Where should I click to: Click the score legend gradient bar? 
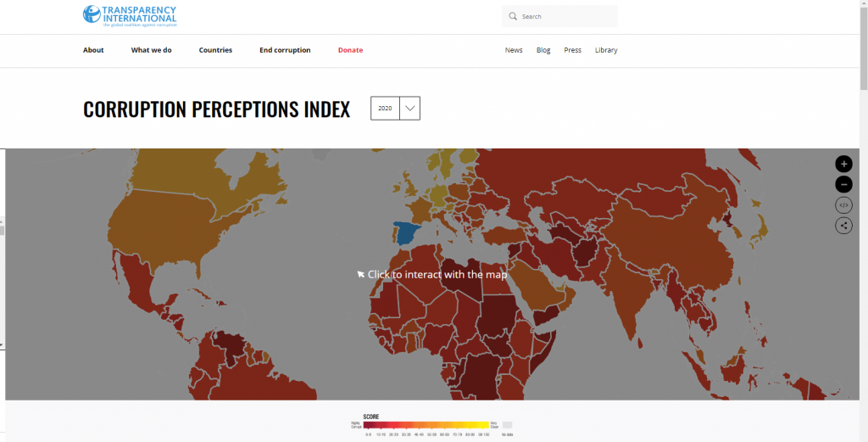426,425
